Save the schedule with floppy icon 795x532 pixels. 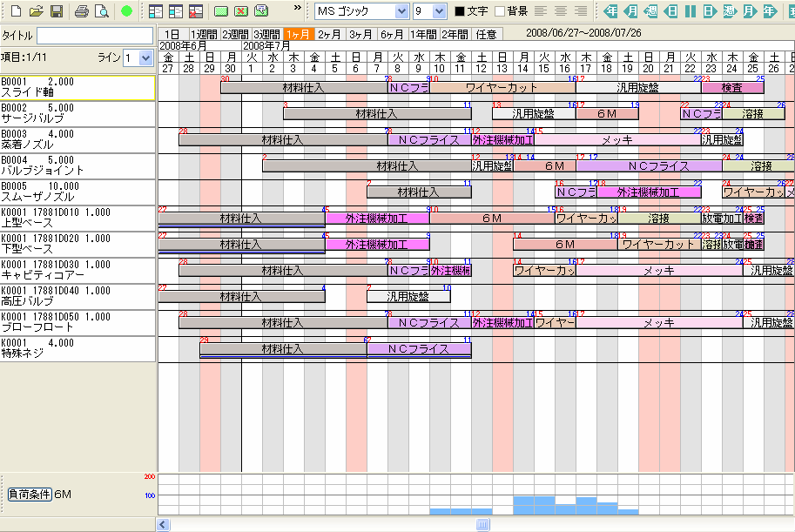(x=57, y=10)
